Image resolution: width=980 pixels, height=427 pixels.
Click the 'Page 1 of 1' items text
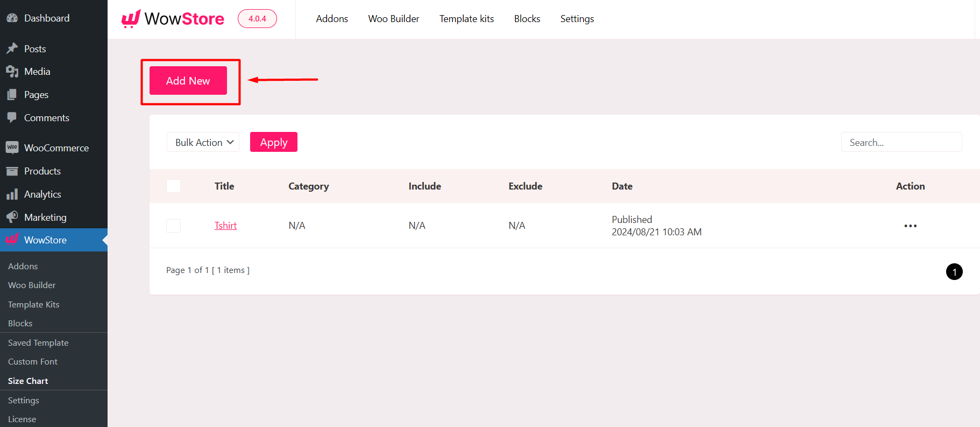pyautogui.click(x=208, y=270)
